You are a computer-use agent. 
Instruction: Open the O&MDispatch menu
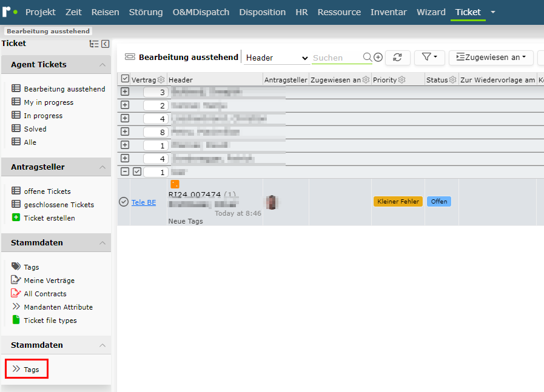point(201,12)
